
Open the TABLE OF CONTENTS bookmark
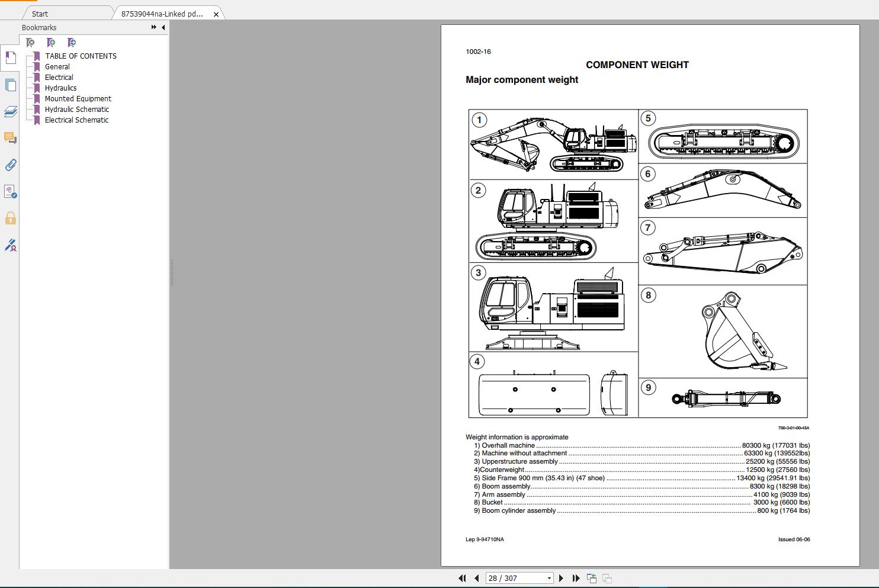[x=81, y=56]
